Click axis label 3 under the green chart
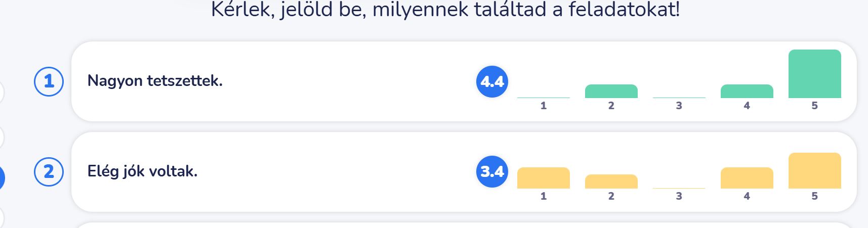868x228 pixels. coord(679,106)
